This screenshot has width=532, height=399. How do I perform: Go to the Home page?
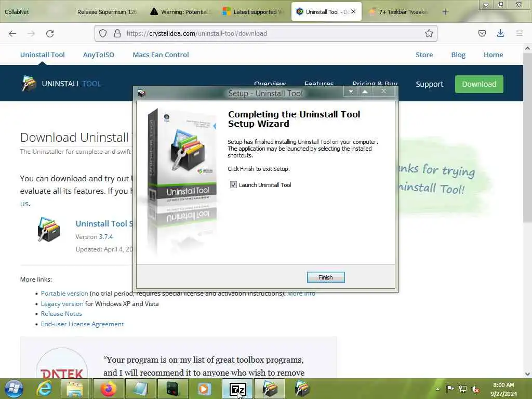tap(494, 55)
